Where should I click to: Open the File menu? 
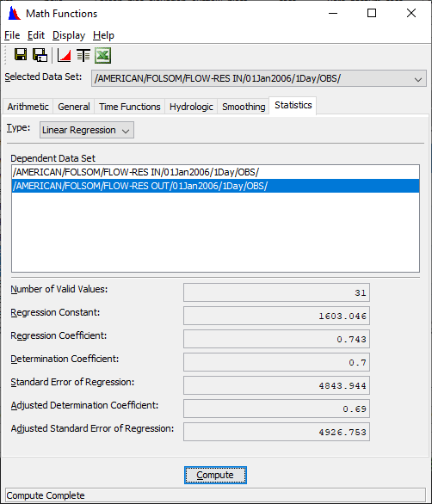(12, 35)
